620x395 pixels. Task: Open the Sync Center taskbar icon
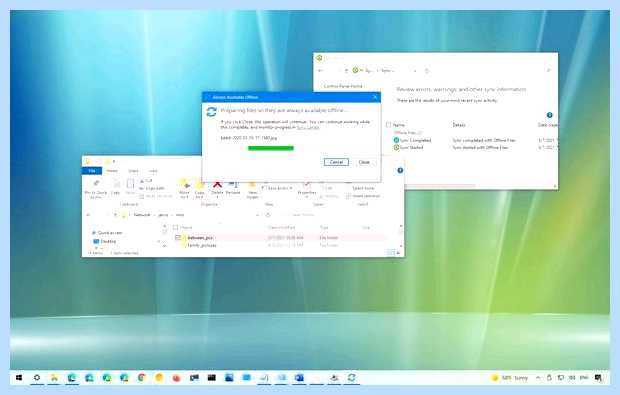click(352, 378)
